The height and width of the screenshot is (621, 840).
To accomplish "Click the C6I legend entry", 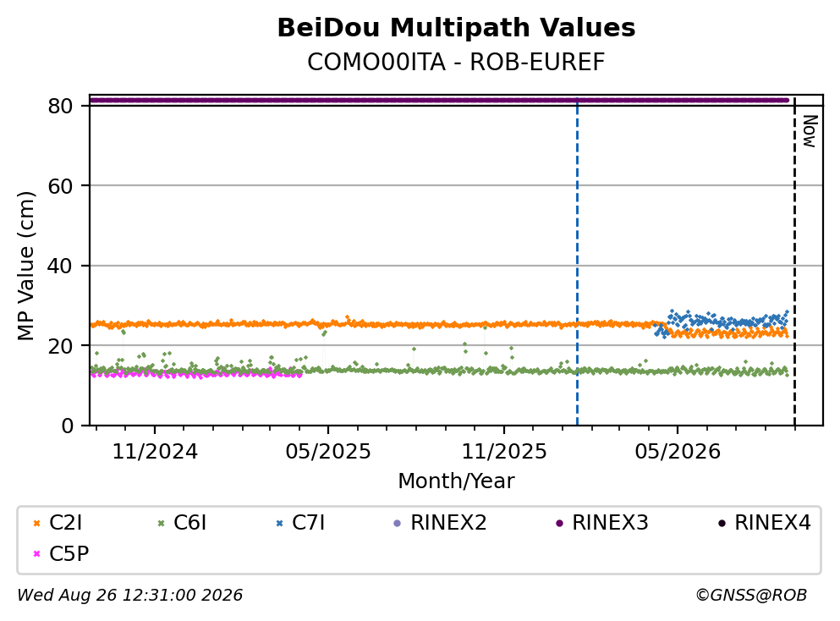I will click(x=182, y=522).
